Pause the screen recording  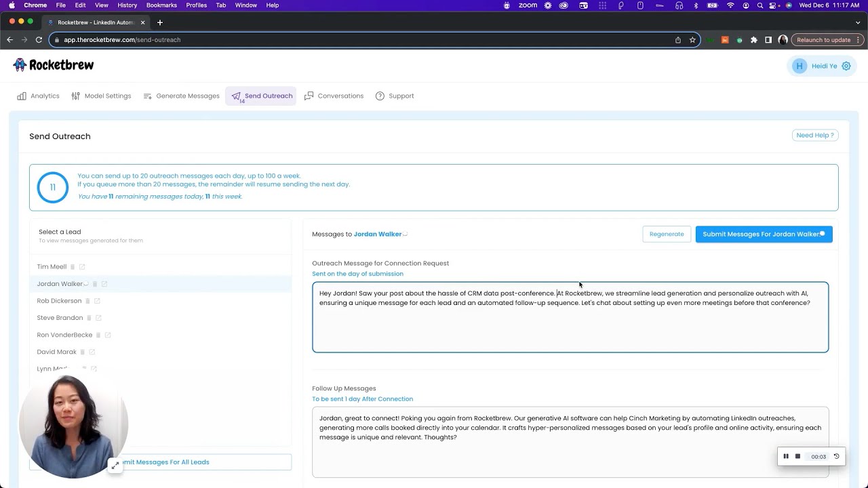click(786, 456)
